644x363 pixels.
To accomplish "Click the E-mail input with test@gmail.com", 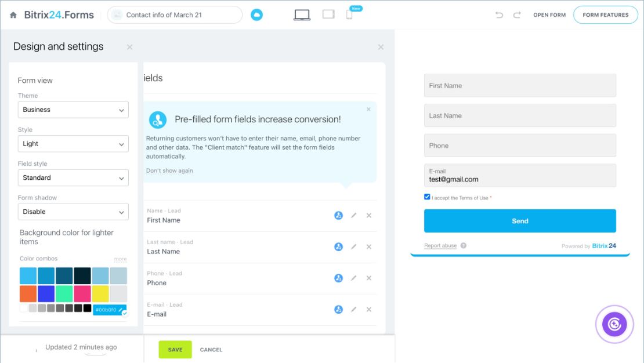I will (x=520, y=175).
